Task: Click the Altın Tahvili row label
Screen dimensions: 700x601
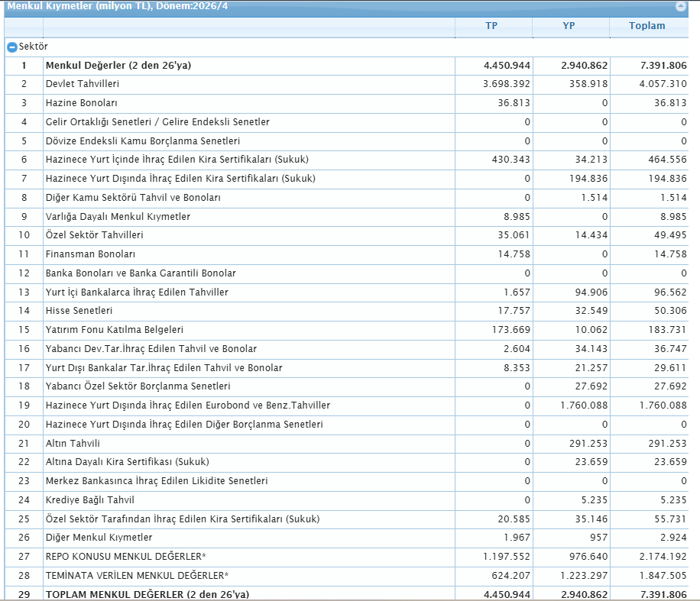Action: 73,444
